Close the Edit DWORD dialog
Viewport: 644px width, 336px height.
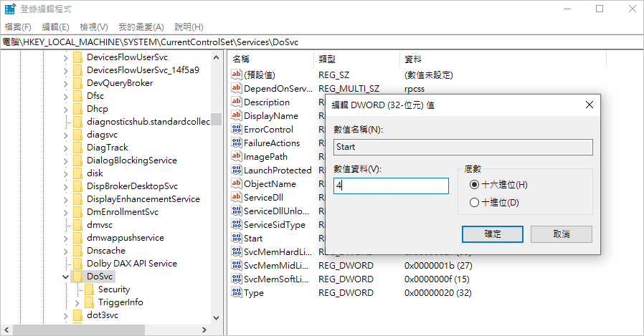[589, 105]
